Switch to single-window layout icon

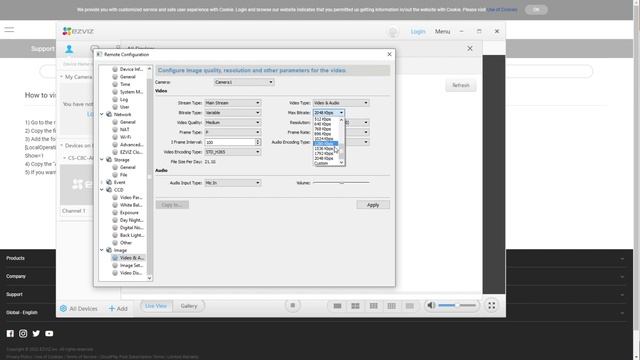[x=337, y=306]
